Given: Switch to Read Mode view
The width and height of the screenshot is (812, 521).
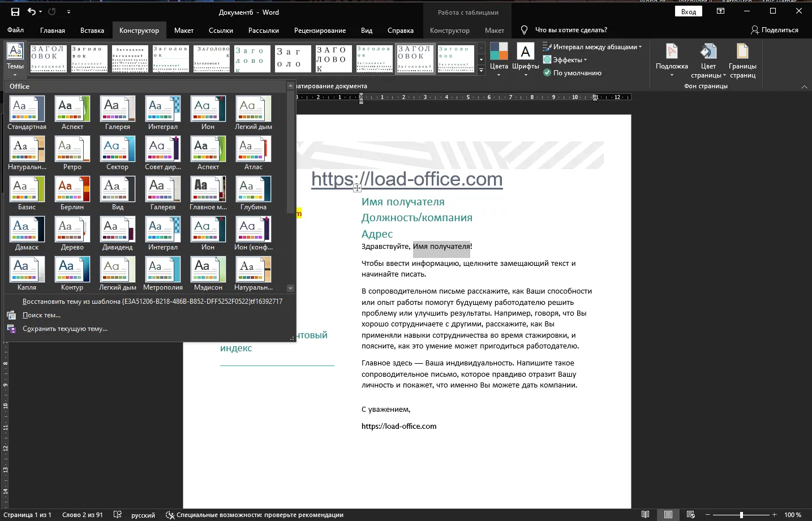Looking at the screenshot, I should [645, 515].
